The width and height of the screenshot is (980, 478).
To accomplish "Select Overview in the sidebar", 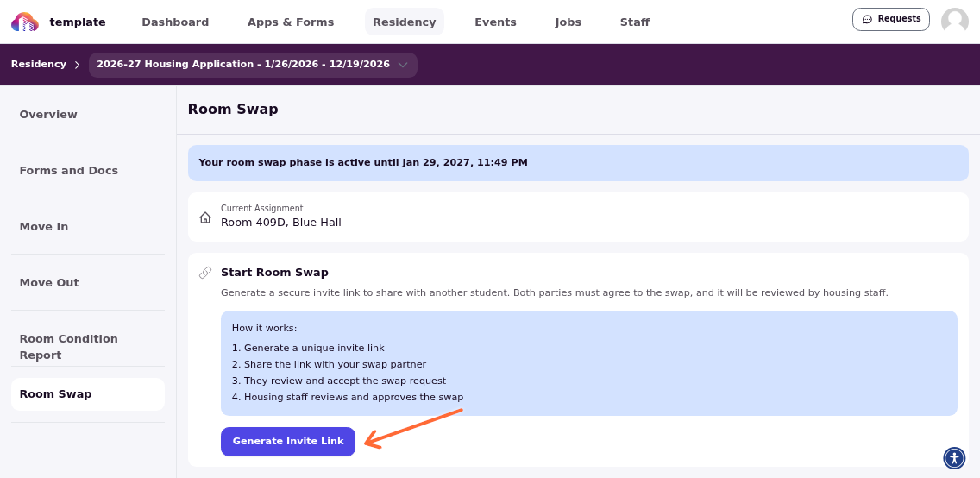I will [x=88, y=115].
